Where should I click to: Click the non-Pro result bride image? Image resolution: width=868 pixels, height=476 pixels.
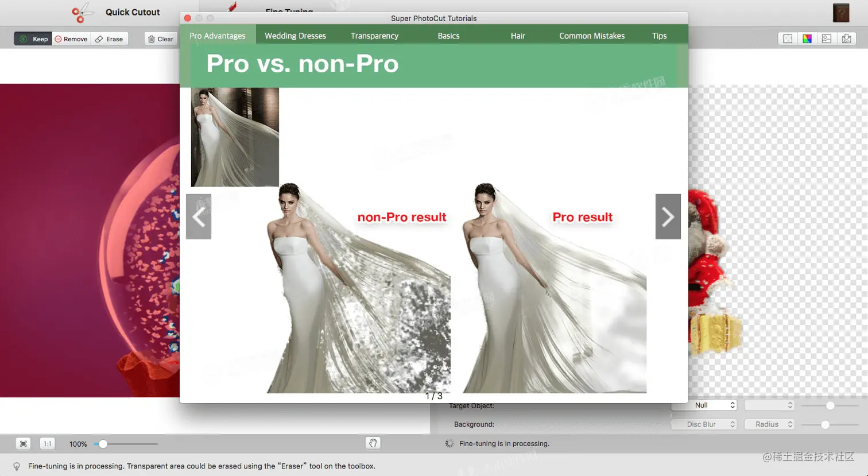click(x=359, y=288)
